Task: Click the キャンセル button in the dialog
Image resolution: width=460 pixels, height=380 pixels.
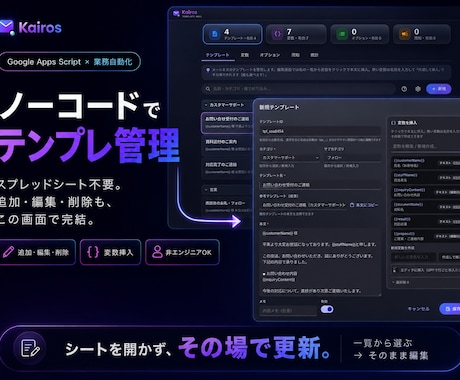Action: click(x=419, y=309)
